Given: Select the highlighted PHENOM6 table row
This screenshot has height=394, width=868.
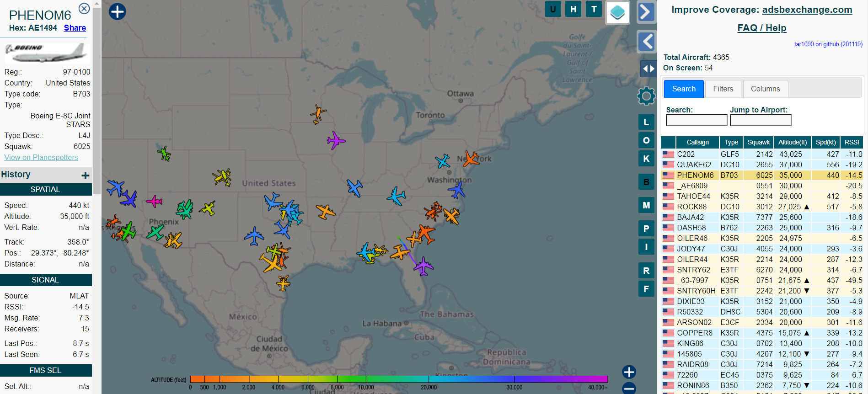Looking at the screenshot, I should 762,176.
